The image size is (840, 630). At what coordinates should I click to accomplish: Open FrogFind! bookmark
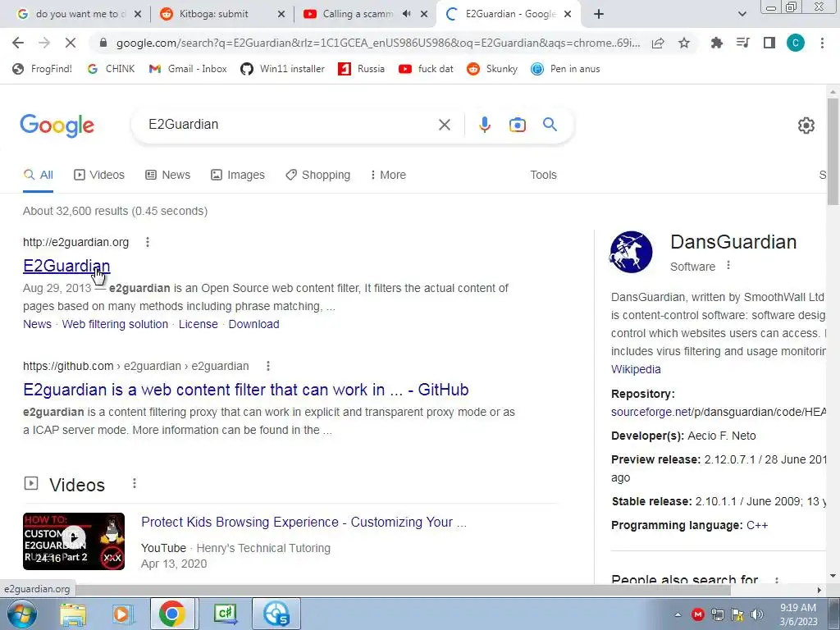click(x=43, y=69)
